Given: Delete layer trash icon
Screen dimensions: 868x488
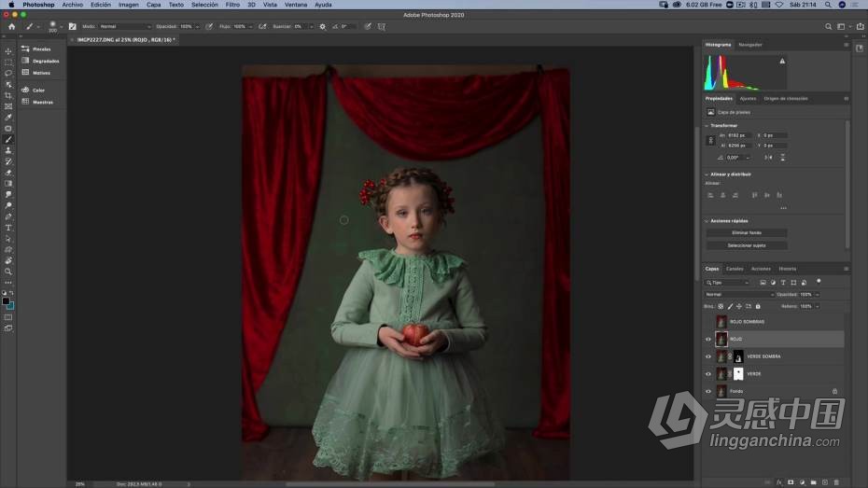Looking at the screenshot, I should pyautogui.click(x=836, y=482).
